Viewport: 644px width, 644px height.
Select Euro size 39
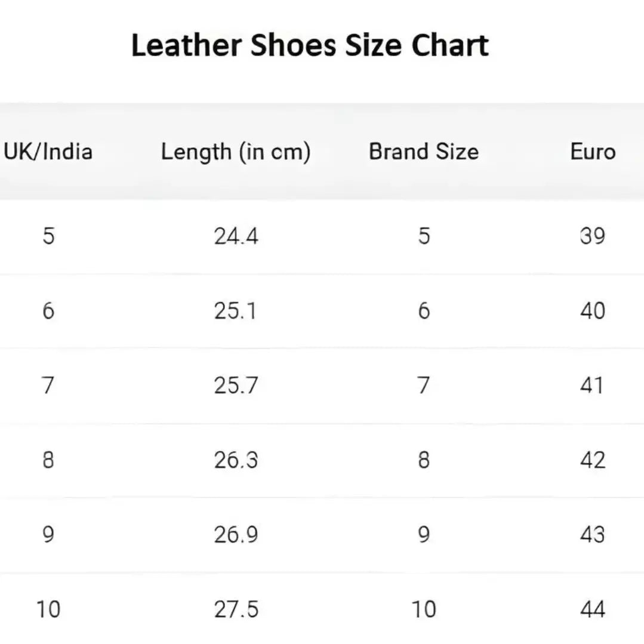pos(593,236)
